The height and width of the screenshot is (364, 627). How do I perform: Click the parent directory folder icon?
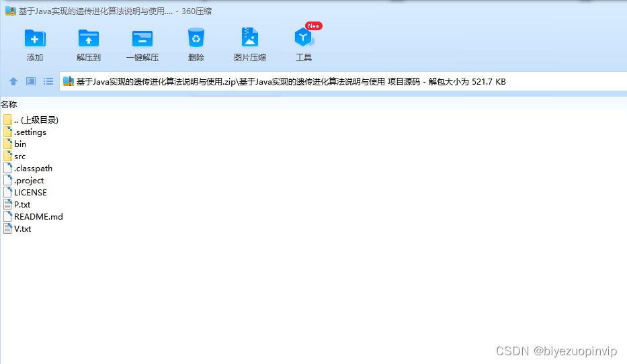pyautogui.click(x=7, y=120)
